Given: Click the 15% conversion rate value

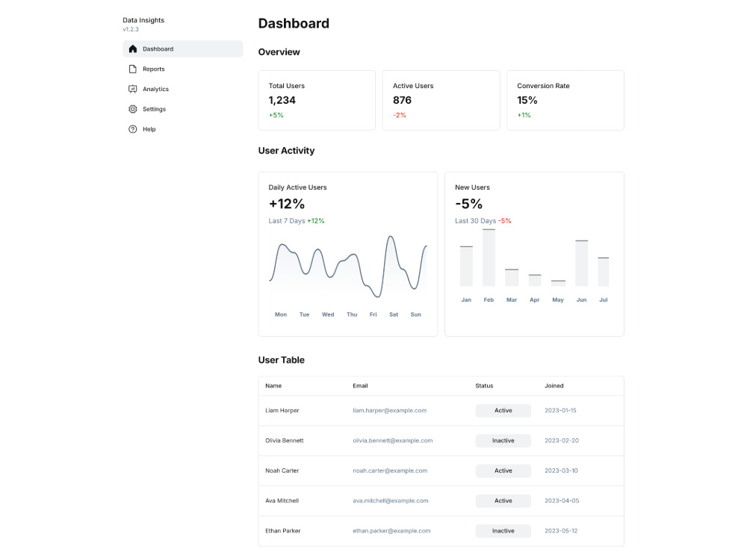Looking at the screenshot, I should [x=527, y=101].
